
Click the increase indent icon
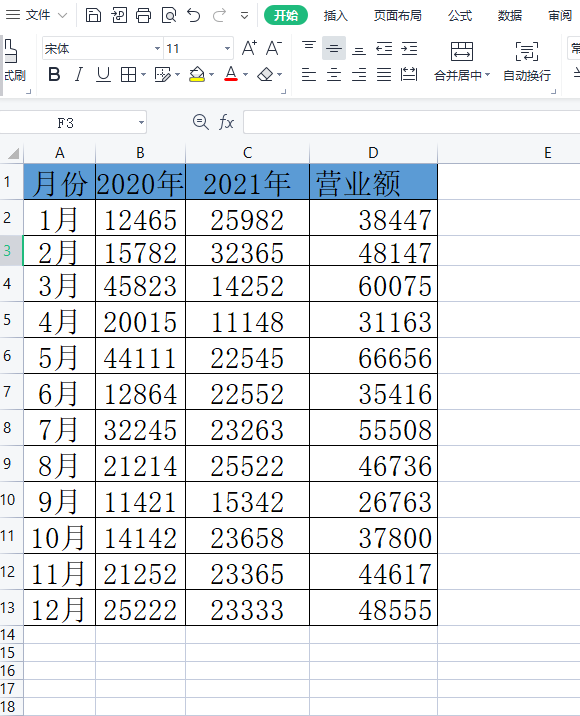coord(409,48)
